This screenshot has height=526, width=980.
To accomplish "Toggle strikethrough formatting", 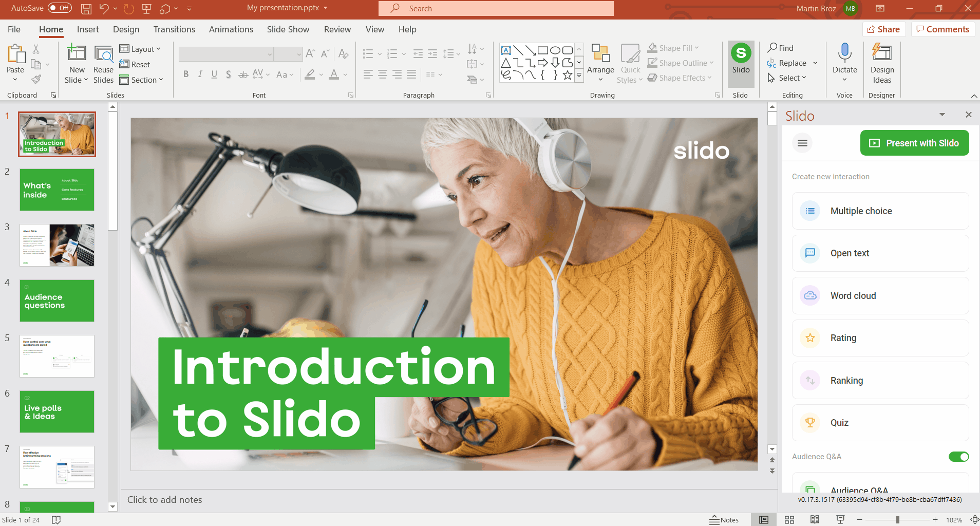I will (243, 74).
